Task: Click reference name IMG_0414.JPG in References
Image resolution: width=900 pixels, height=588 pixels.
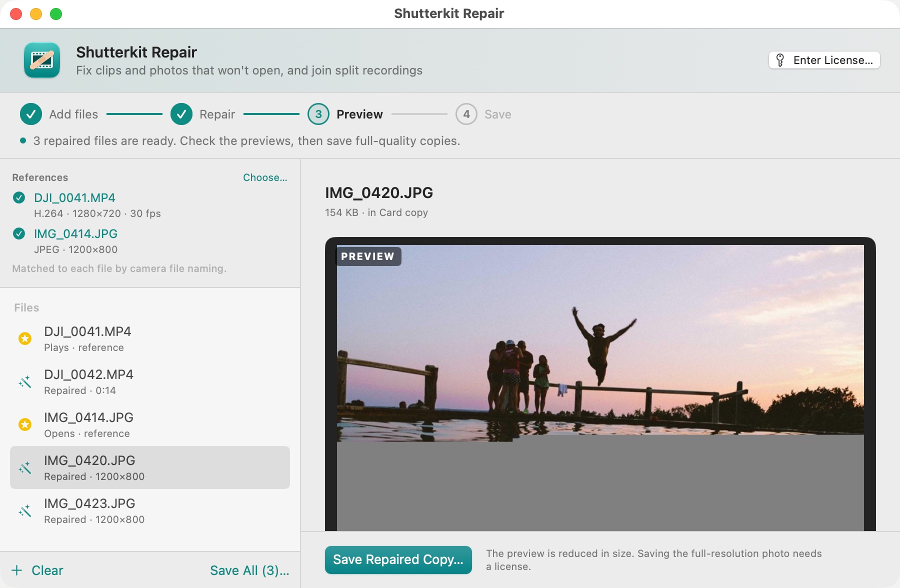Action: 75,234
